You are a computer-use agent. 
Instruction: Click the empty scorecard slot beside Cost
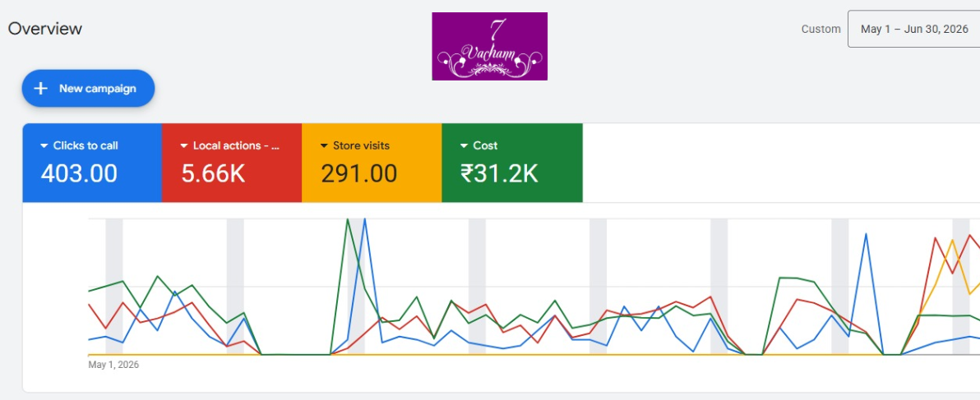(781, 163)
